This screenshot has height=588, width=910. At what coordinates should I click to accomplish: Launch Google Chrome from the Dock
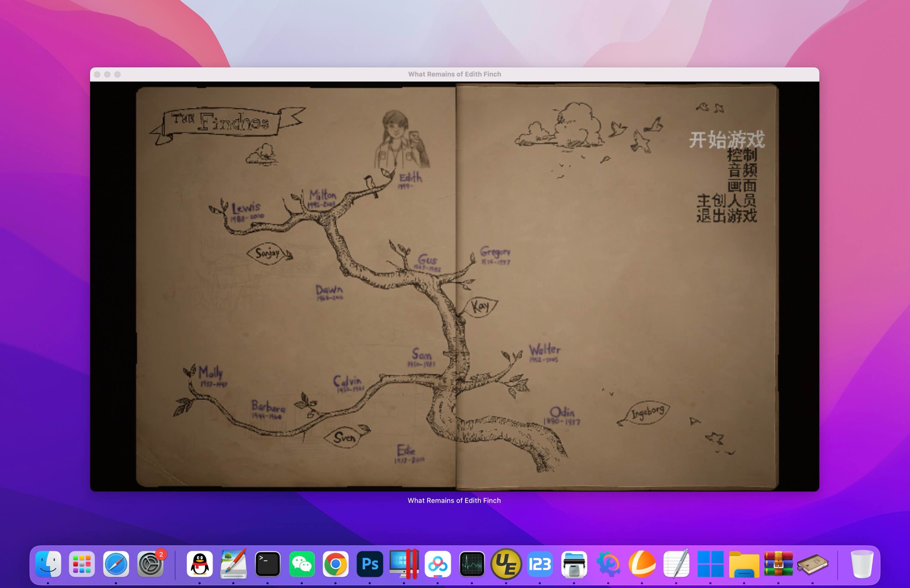pos(336,564)
